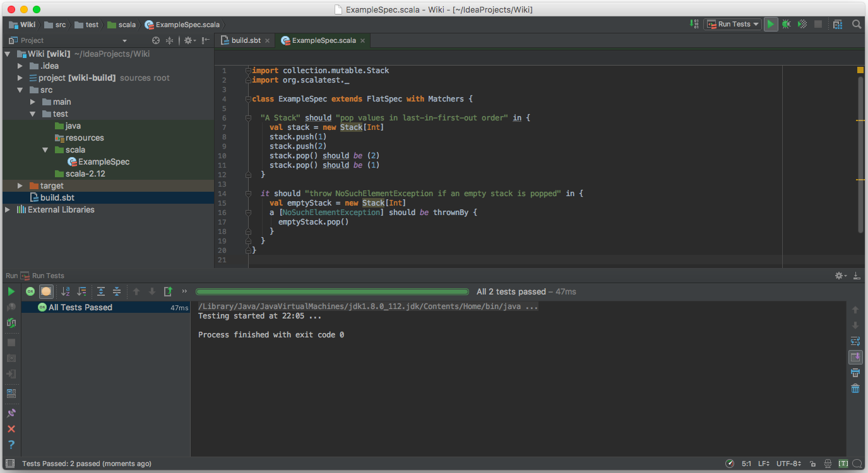
Task: Toggle Show Passed tests filter
Action: coord(30,291)
